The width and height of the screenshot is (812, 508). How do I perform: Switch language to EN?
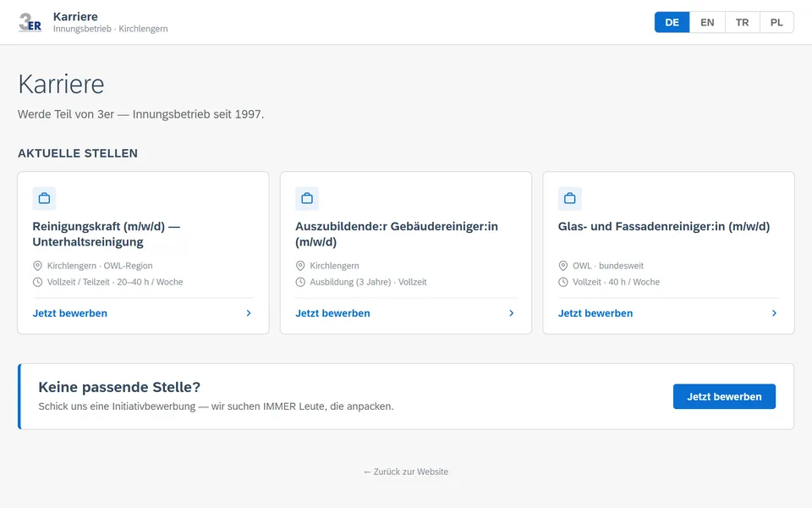[x=707, y=22]
